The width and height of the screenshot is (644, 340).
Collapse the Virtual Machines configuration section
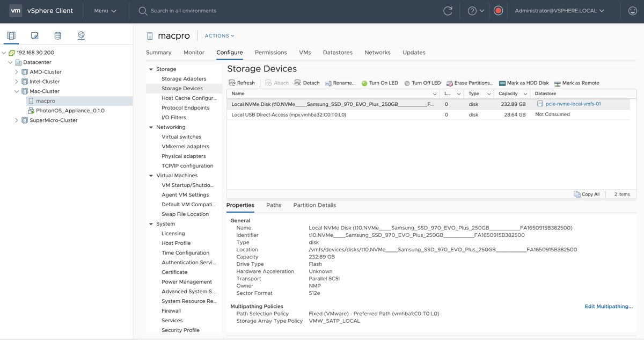point(151,176)
